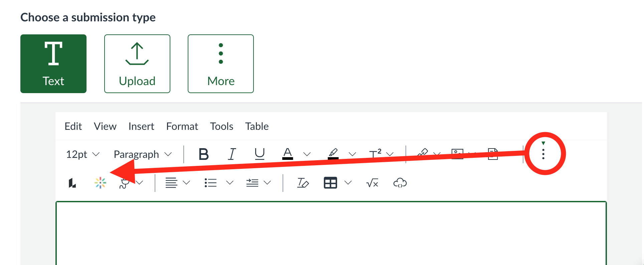
Task: Toggle bold formatting
Action: pyautogui.click(x=203, y=154)
